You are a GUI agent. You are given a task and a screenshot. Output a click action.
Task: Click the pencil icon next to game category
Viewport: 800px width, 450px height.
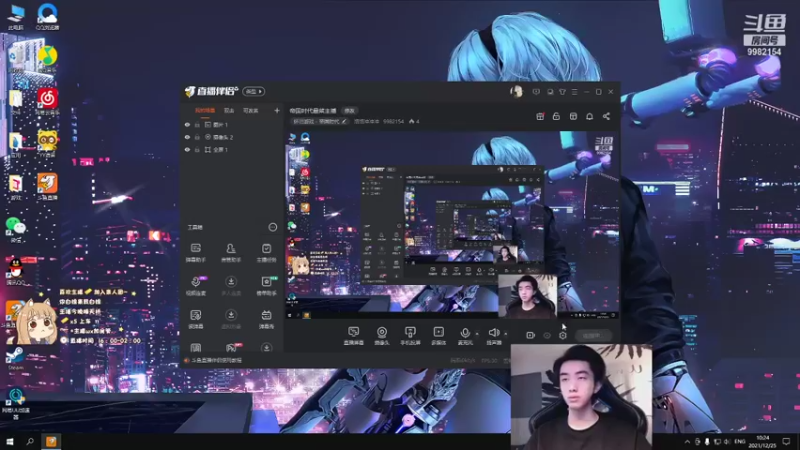pyautogui.click(x=344, y=121)
